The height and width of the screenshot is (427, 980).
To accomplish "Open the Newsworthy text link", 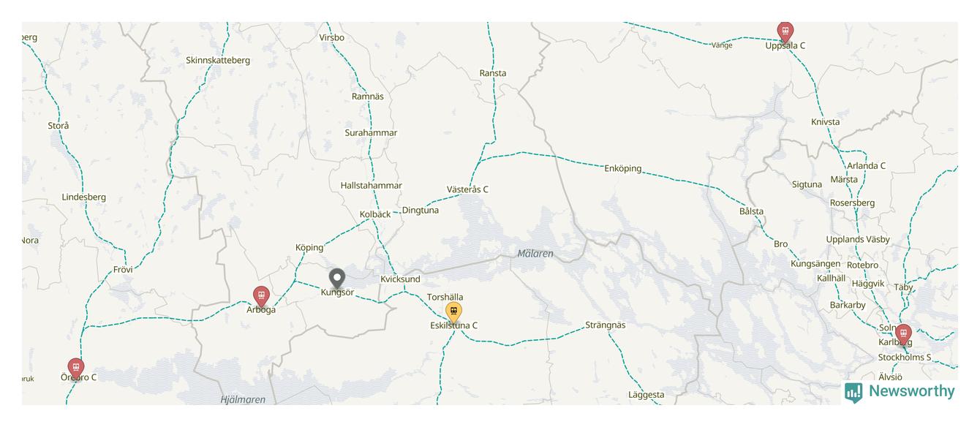I will 911,391.
